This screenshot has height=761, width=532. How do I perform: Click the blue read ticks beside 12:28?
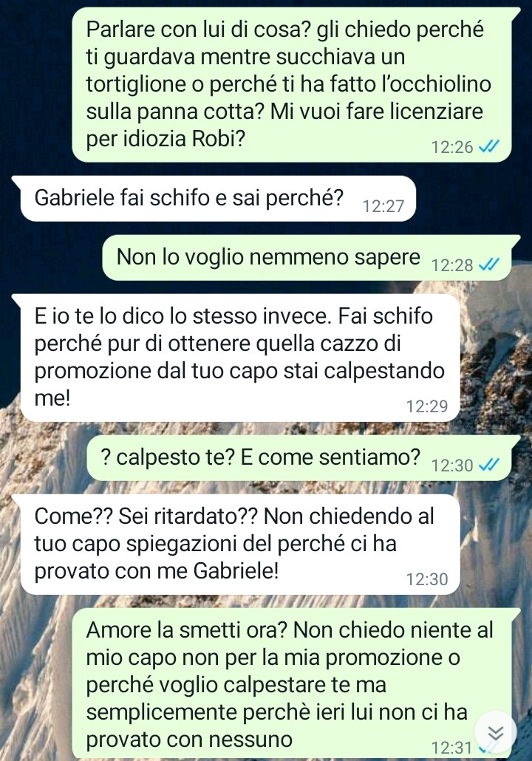[488, 265]
